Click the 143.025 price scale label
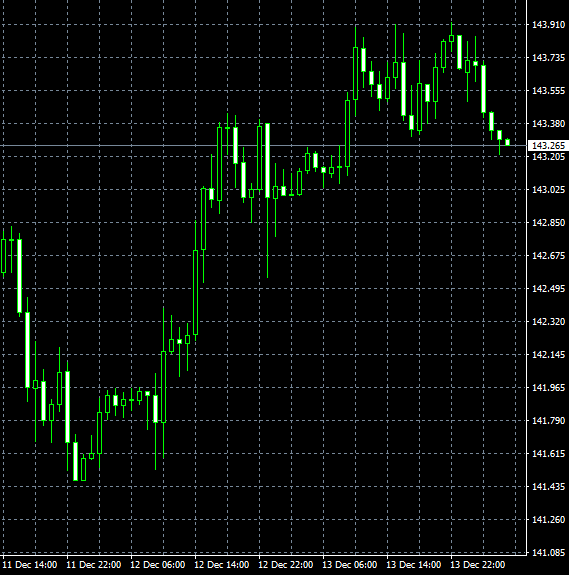The height and width of the screenshot is (576, 569). pos(548,190)
